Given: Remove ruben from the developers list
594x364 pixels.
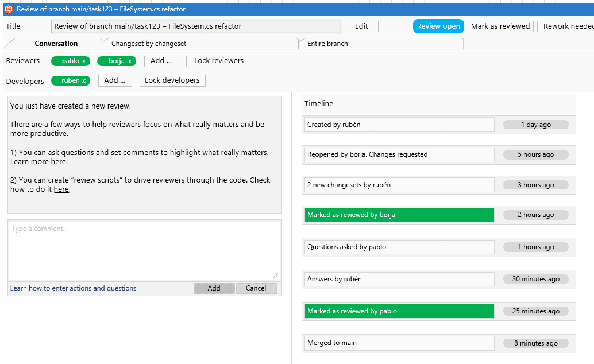Looking at the screenshot, I should (84, 80).
